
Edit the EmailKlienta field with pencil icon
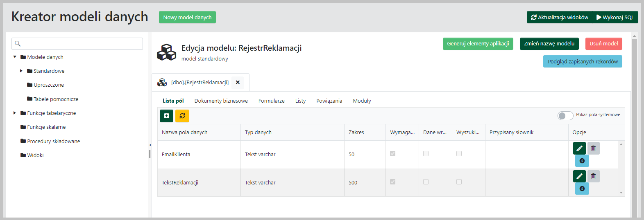(579, 148)
